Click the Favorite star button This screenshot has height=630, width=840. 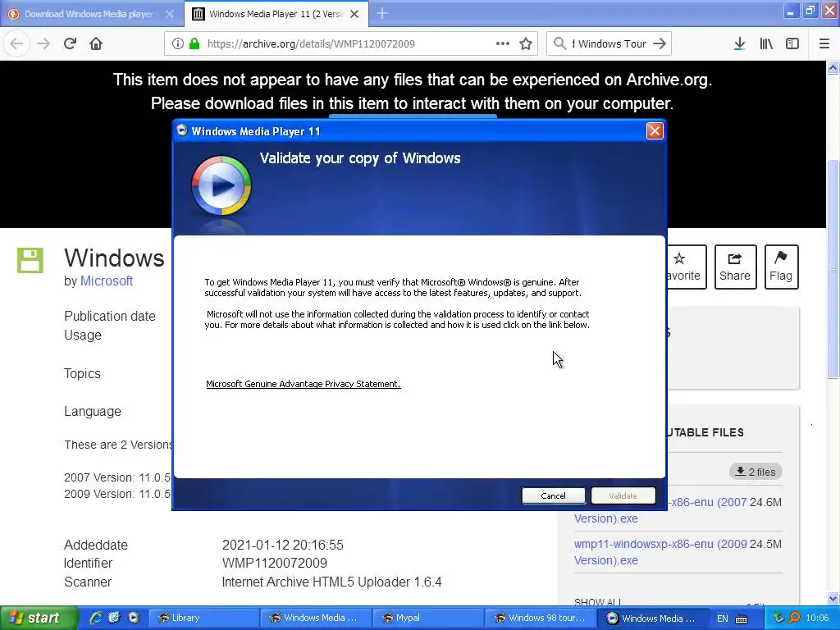point(687,267)
